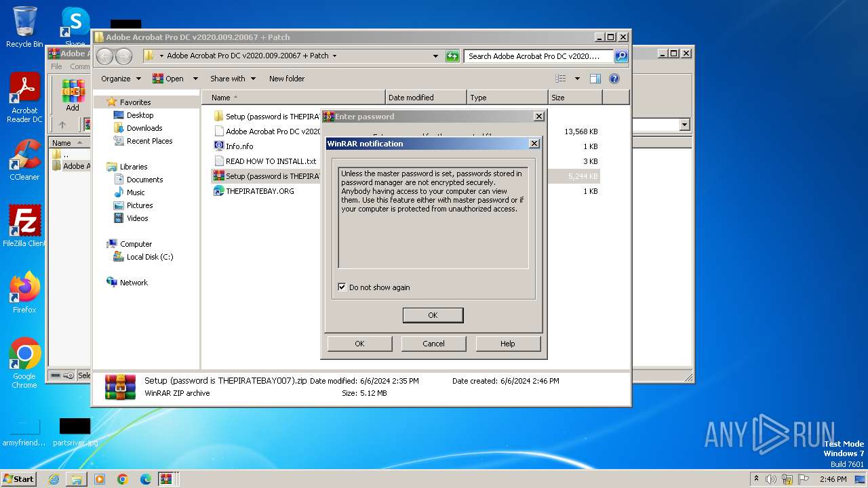Open File Explorer taskbar icon
Viewport: 868px width, 488px height.
coord(77,479)
